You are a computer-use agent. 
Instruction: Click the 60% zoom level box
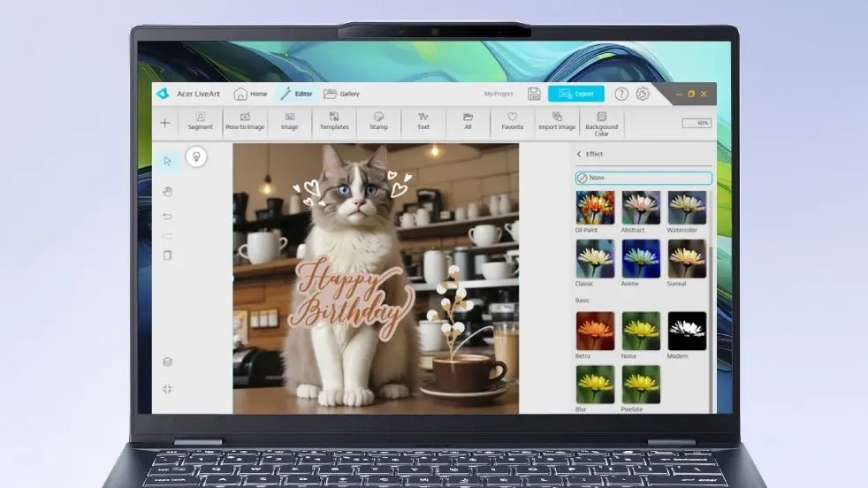(696, 123)
